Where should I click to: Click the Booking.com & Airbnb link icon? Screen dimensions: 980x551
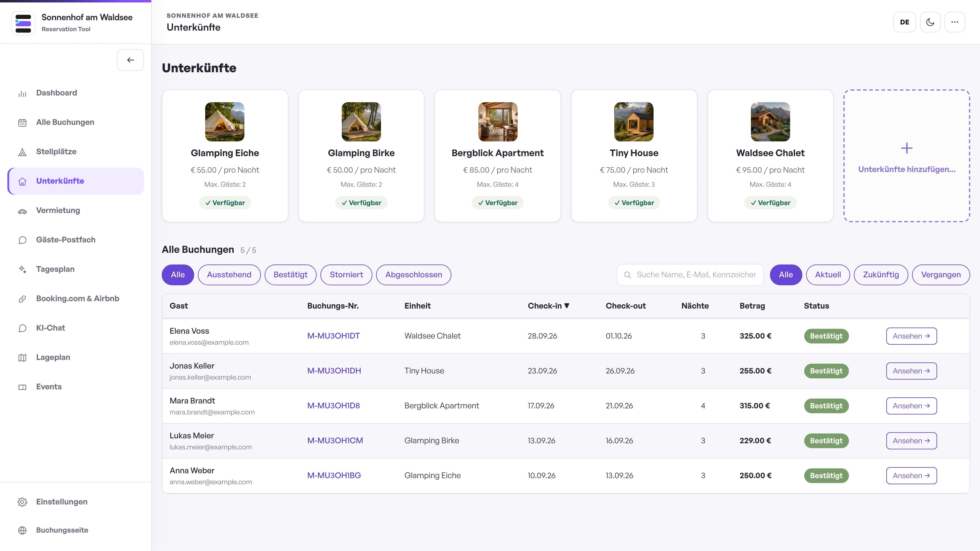click(22, 299)
